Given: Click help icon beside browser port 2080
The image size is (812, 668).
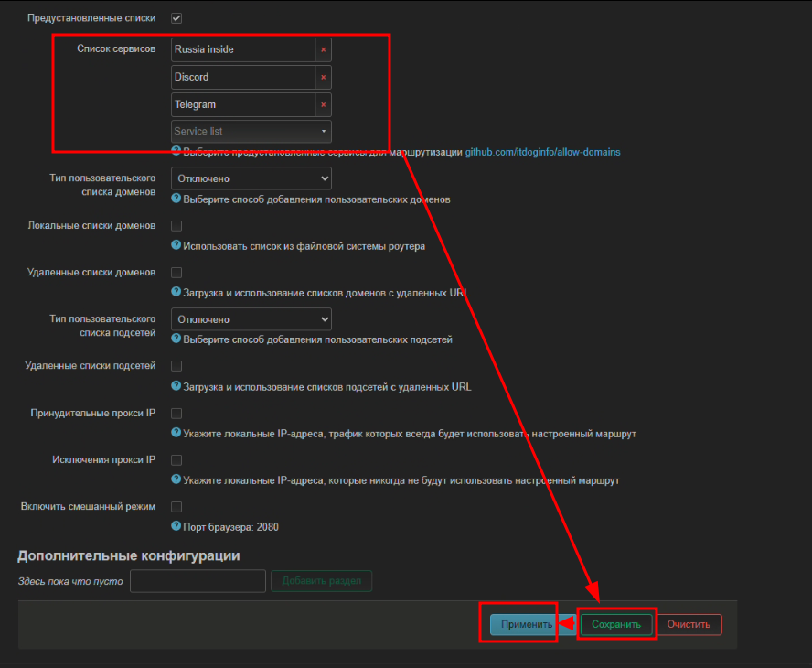Looking at the screenshot, I should tap(176, 526).
